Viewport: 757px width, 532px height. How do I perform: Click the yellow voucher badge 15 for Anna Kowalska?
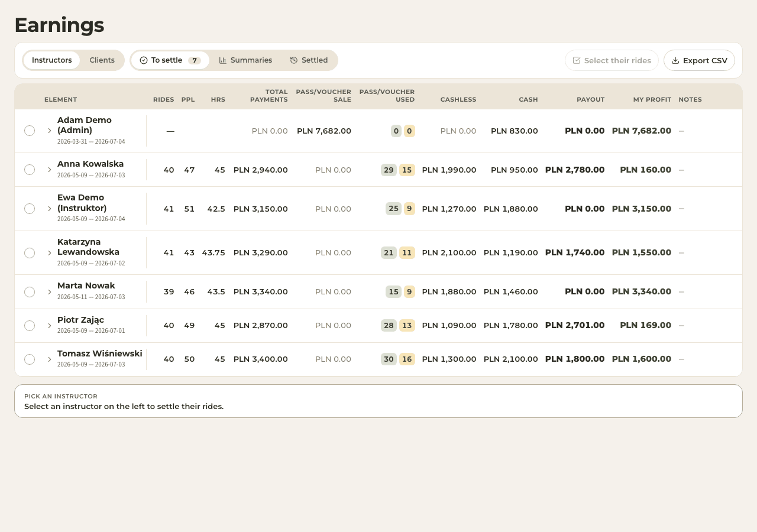click(407, 170)
